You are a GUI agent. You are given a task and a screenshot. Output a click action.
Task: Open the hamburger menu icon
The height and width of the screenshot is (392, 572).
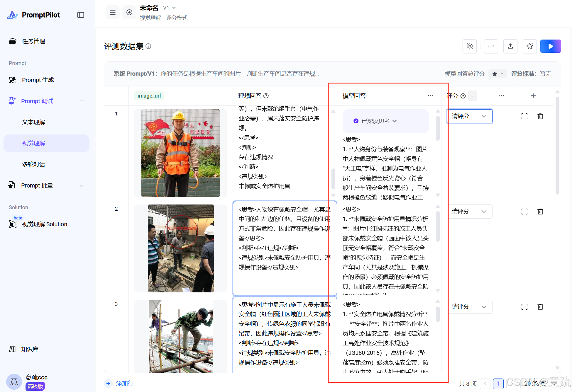click(113, 12)
